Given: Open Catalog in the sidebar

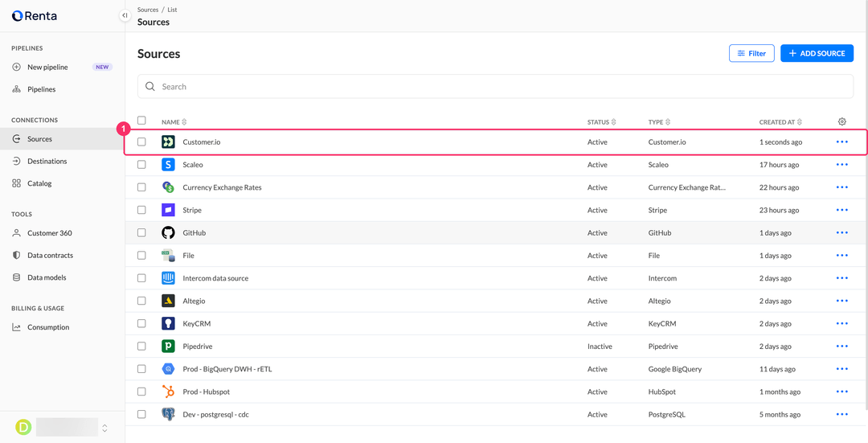Looking at the screenshot, I should point(62,183).
